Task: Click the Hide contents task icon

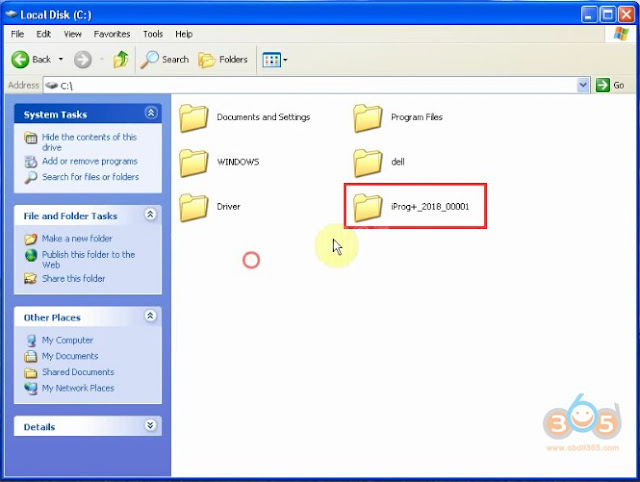Action: tap(31, 138)
